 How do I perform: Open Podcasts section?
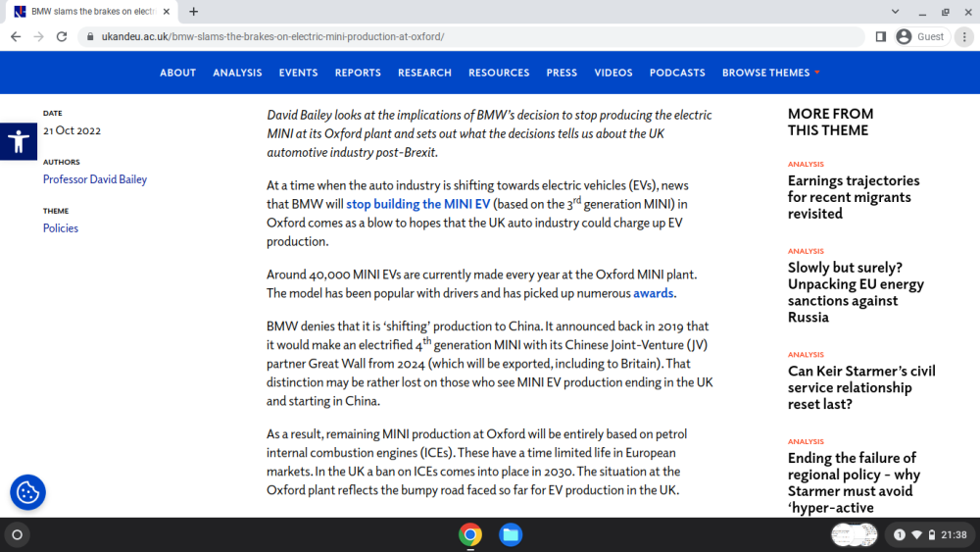[x=677, y=73]
